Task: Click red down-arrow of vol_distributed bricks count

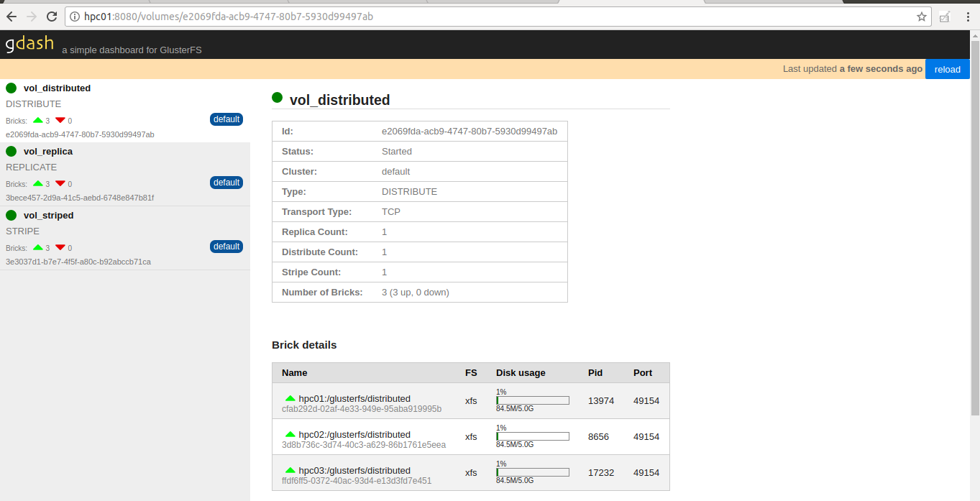Action: point(60,120)
